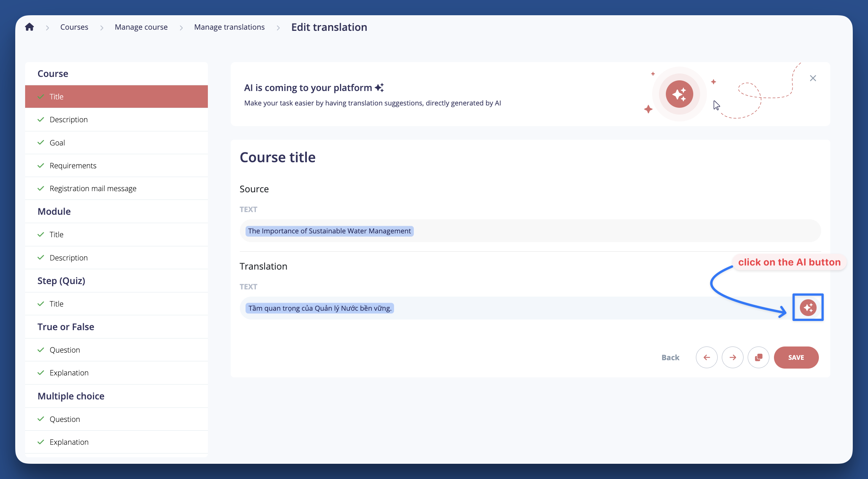868x479 pixels.
Task: Open True or False Explanation item
Action: [116, 373]
